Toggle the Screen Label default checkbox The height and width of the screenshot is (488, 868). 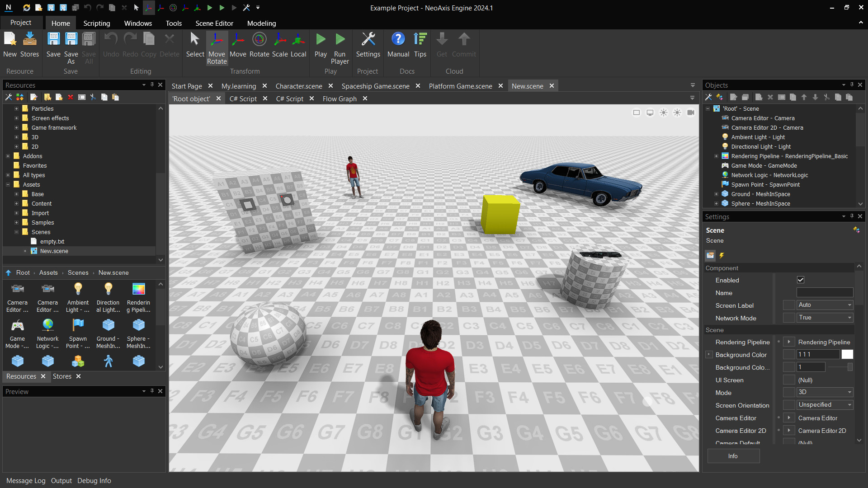click(x=789, y=305)
